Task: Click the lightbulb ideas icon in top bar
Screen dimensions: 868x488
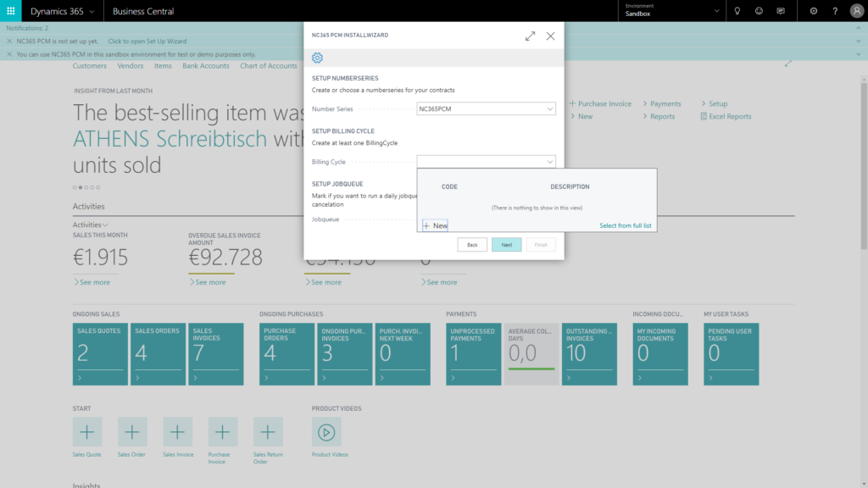Action: [x=737, y=10]
